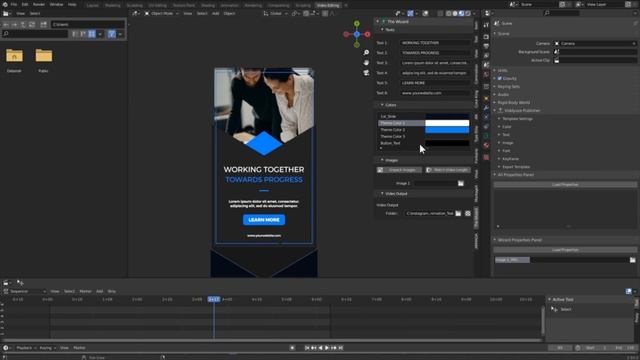Open the Output properties tab icon
This screenshot has height=360, width=640.
tap(486, 46)
